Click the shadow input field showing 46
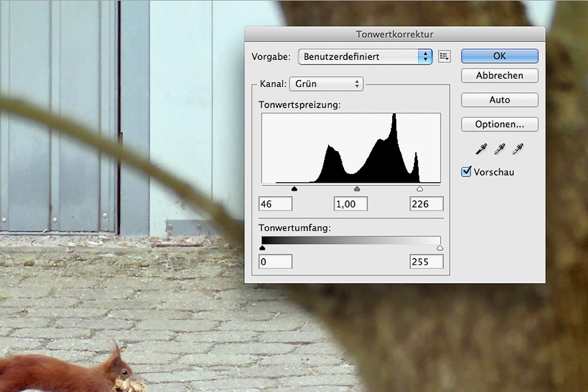The image size is (588, 392). [275, 204]
